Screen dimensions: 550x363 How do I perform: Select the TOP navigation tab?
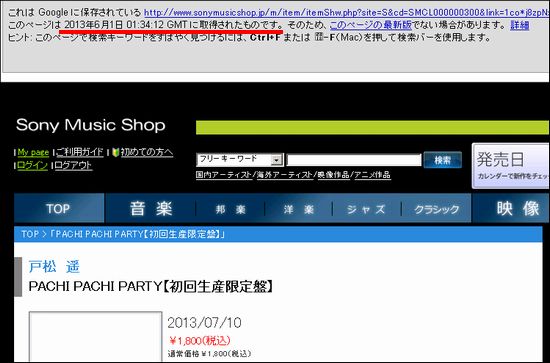tap(59, 208)
